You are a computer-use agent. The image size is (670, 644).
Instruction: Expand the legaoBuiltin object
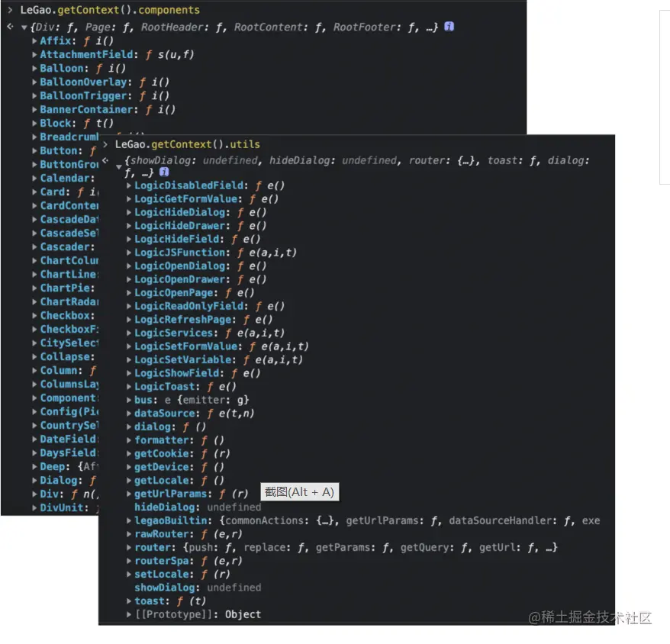[129, 520]
